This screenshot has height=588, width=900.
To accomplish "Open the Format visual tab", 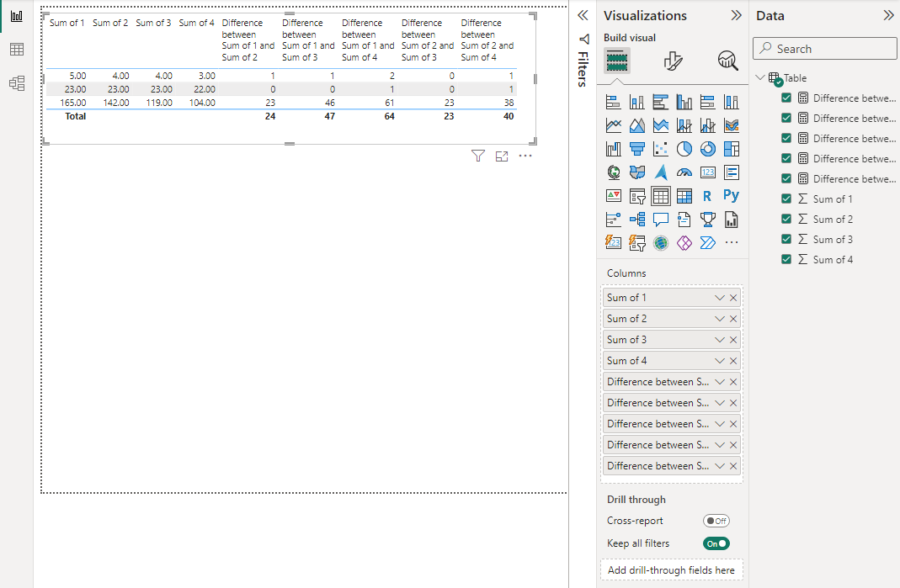I will tap(672, 61).
